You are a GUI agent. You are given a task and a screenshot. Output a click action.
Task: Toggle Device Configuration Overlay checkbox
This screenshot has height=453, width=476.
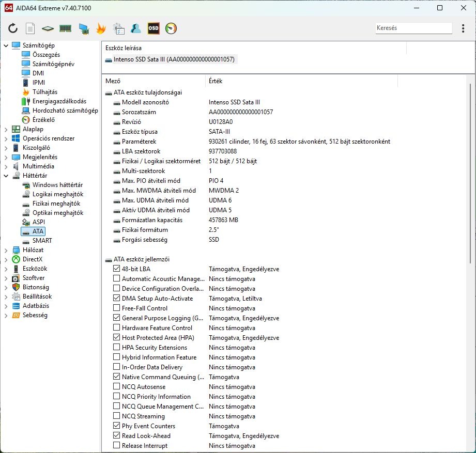pyautogui.click(x=117, y=288)
